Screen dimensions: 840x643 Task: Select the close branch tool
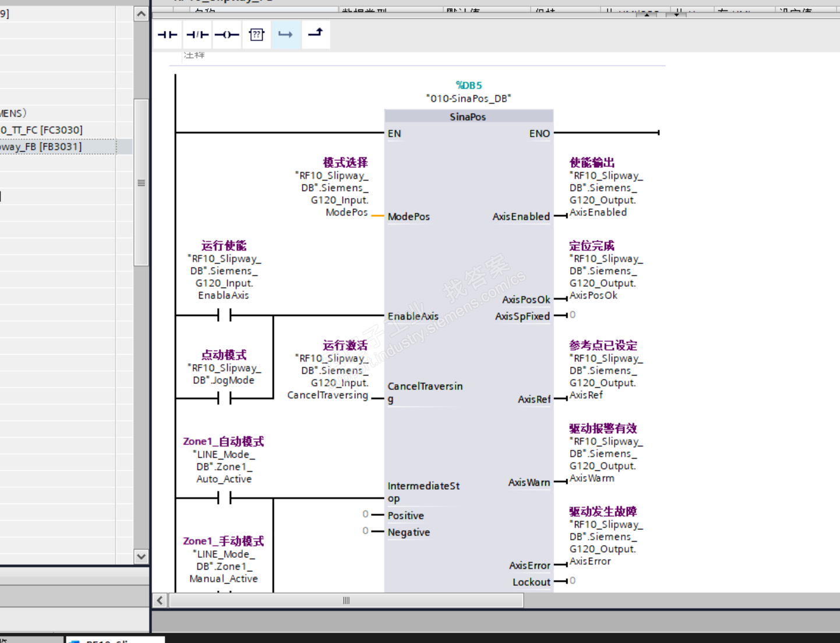point(315,35)
